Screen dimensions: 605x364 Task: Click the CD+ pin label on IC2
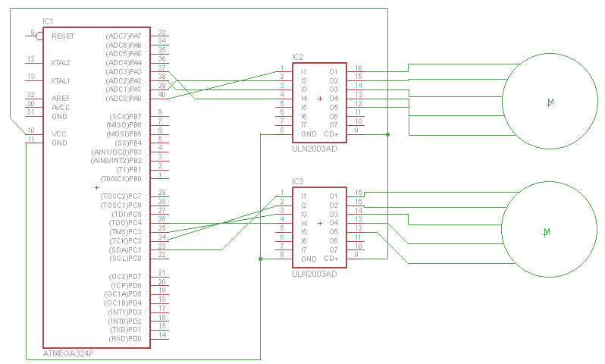pos(331,134)
